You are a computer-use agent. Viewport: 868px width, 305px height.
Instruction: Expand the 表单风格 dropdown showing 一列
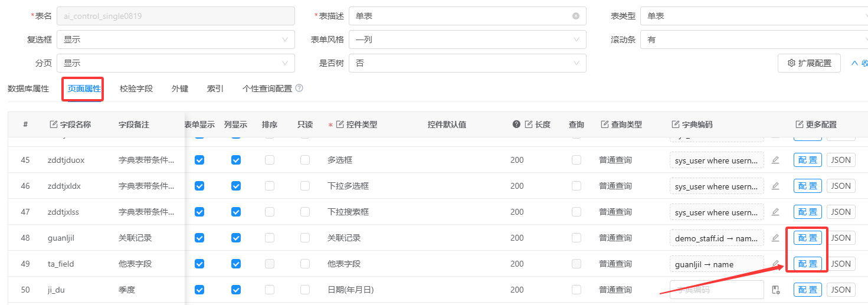(x=467, y=40)
